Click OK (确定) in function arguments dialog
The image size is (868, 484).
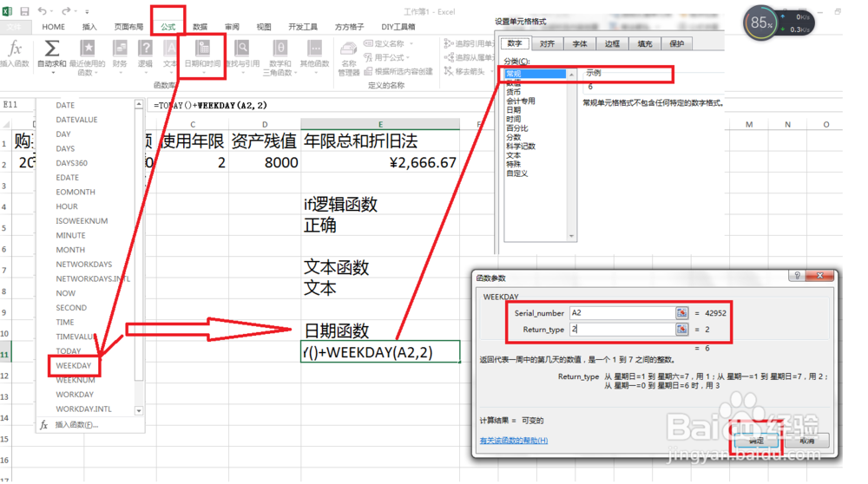pos(756,441)
